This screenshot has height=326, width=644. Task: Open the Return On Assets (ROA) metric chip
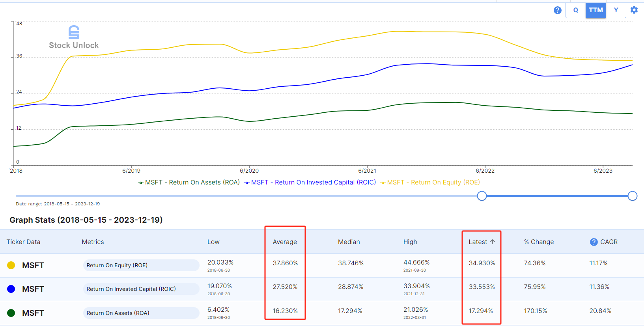click(x=141, y=313)
